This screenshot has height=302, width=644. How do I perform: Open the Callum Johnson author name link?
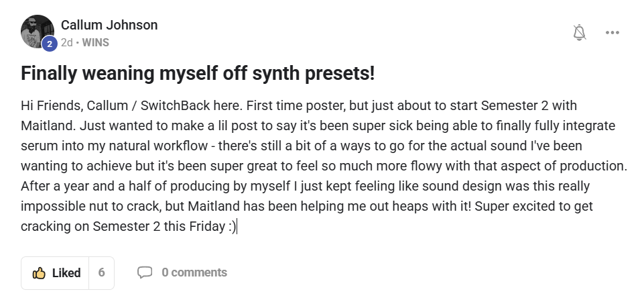(109, 25)
